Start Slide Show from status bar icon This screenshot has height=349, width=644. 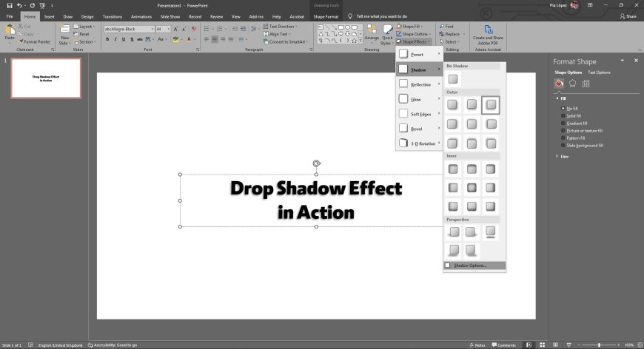coord(568,345)
